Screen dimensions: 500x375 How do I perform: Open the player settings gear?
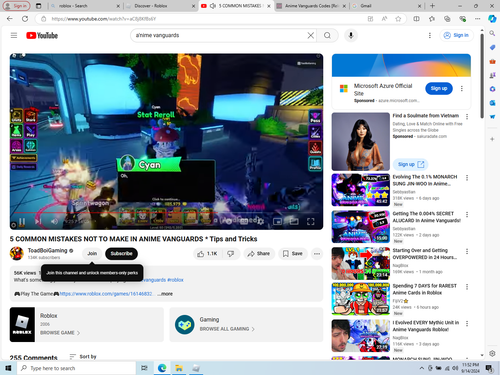click(x=260, y=221)
